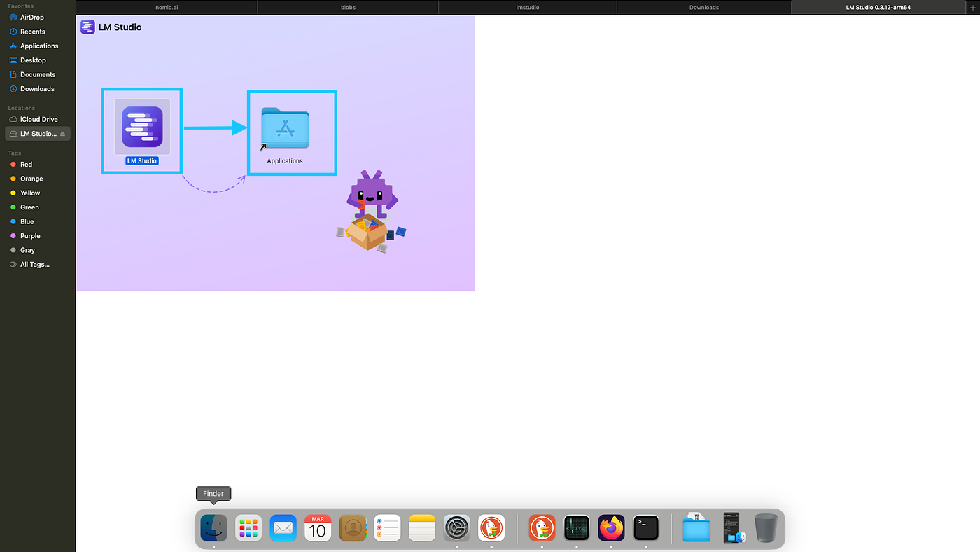The height and width of the screenshot is (552, 980).
Task: Open System Settings from the Dock
Action: pyautogui.click(x=457, y=527)
